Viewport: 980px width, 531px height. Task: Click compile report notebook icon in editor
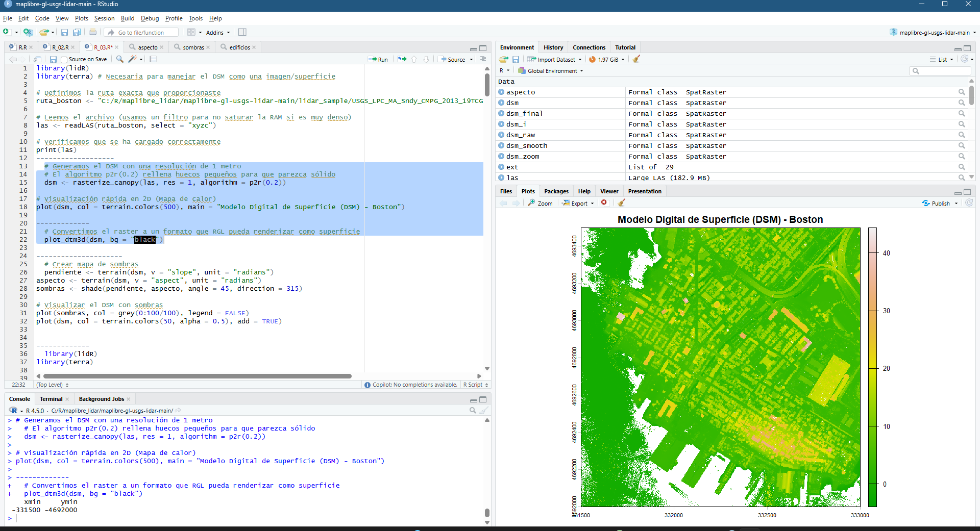pyautogui.click(x=153, y=59)
